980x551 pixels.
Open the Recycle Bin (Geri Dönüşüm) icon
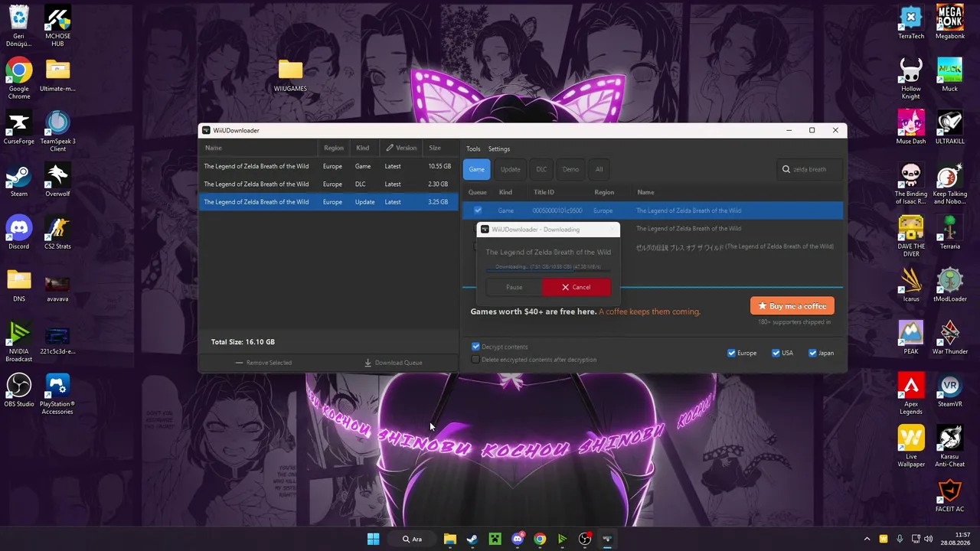coord(19,25)
